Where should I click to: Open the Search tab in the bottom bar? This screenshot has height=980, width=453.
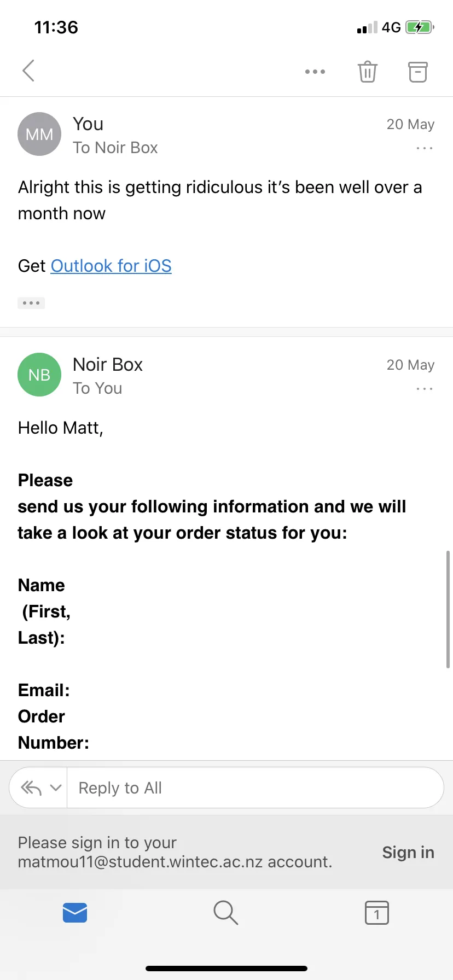[x=225, y=912]
